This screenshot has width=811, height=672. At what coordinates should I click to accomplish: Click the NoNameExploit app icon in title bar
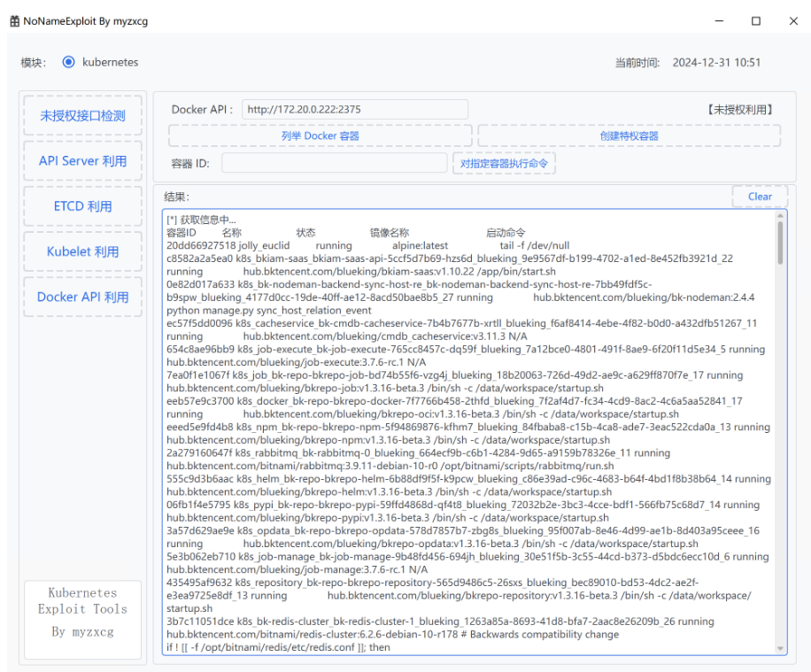click(x=14, y=21)
